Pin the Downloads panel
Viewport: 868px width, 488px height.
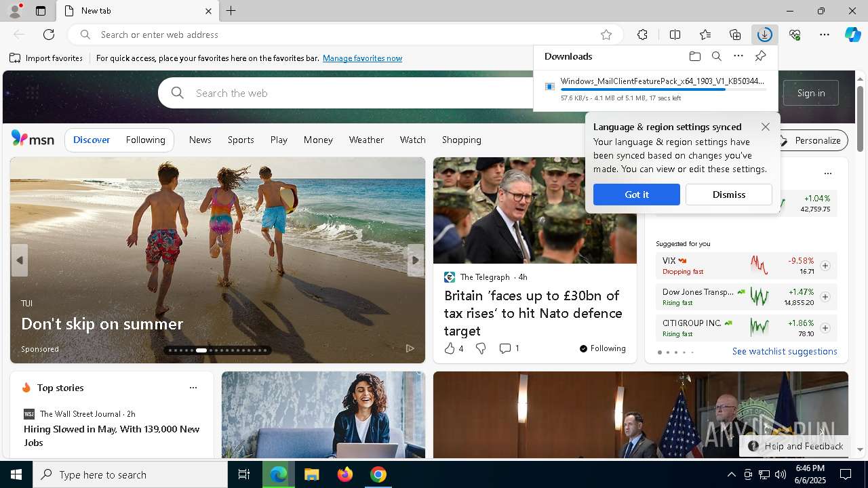click(761, 56)
